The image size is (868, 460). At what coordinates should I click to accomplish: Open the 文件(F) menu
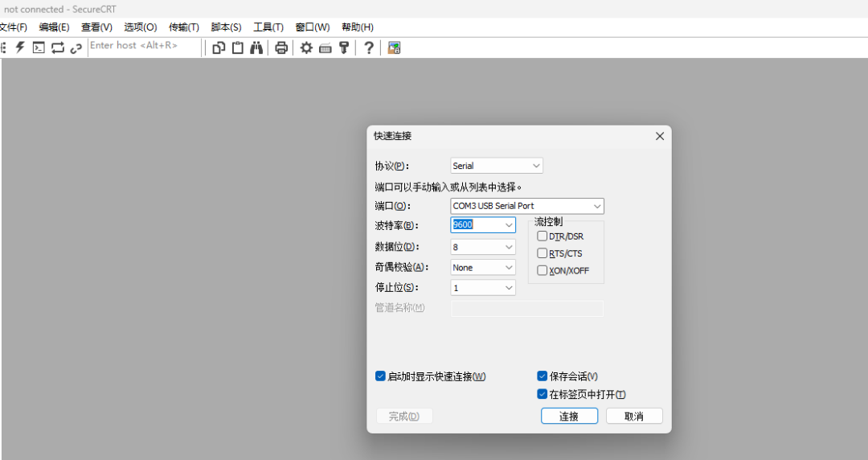pos(14,27)
